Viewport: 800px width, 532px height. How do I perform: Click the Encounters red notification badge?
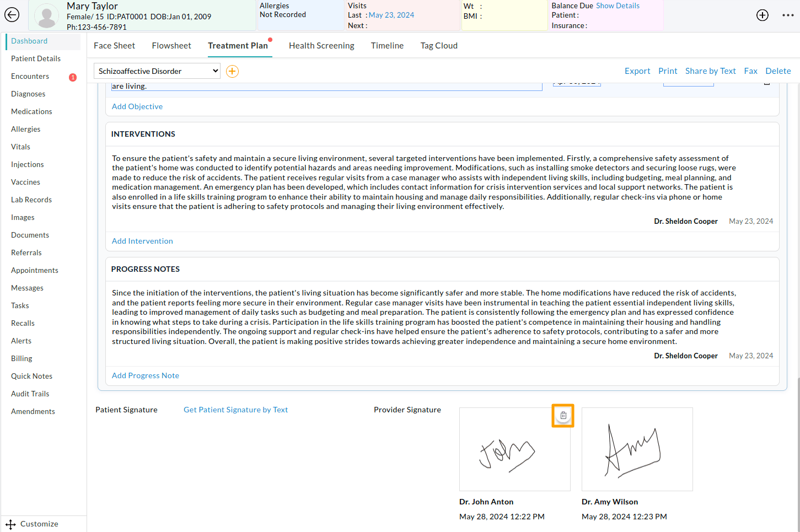[x=73, y=77]
